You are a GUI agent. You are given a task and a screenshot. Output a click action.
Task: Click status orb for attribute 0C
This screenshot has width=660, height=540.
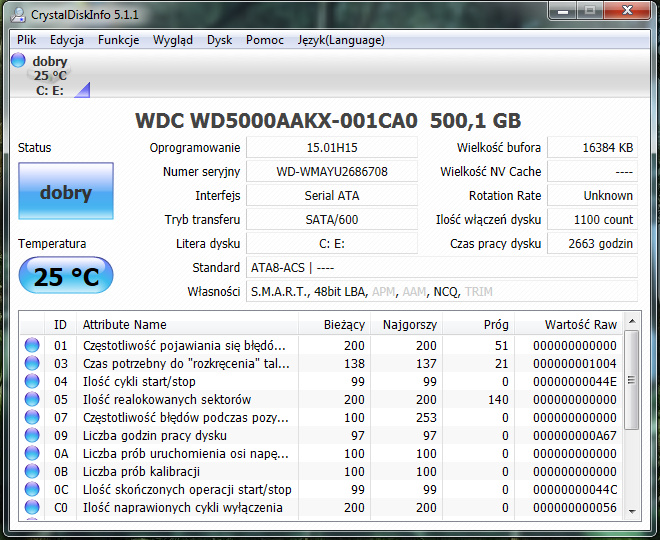[x=32, y=489]
